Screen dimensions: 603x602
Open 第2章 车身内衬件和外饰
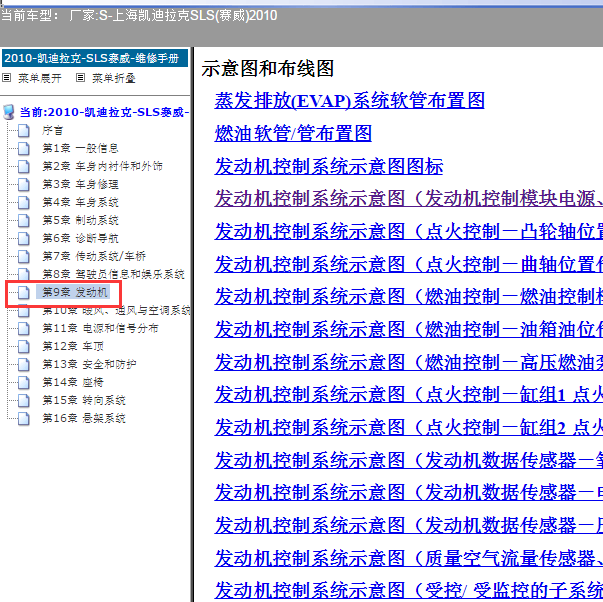102,167
